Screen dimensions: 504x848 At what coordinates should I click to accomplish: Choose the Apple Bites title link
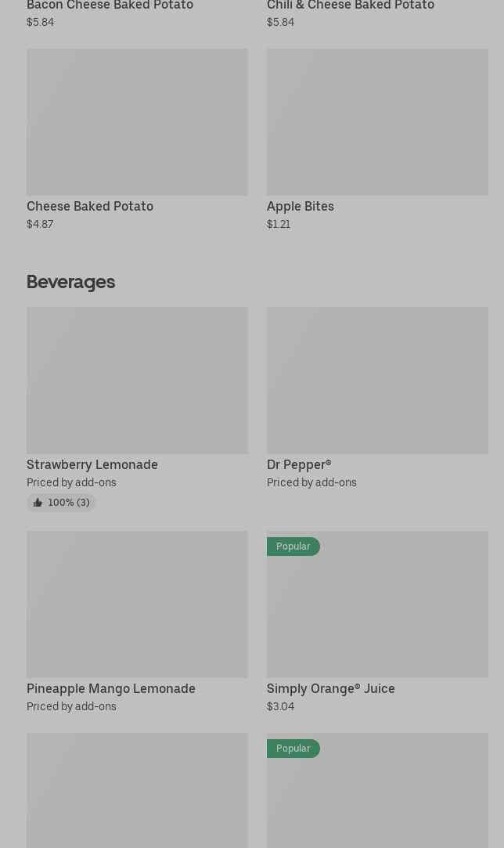point(300,207)
